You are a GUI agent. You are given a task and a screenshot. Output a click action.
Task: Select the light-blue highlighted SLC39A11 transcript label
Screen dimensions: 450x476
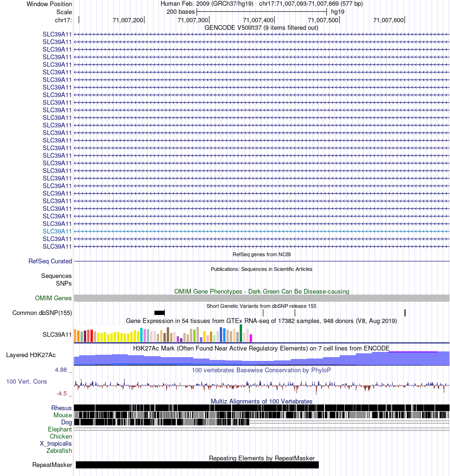coord(57,231)
